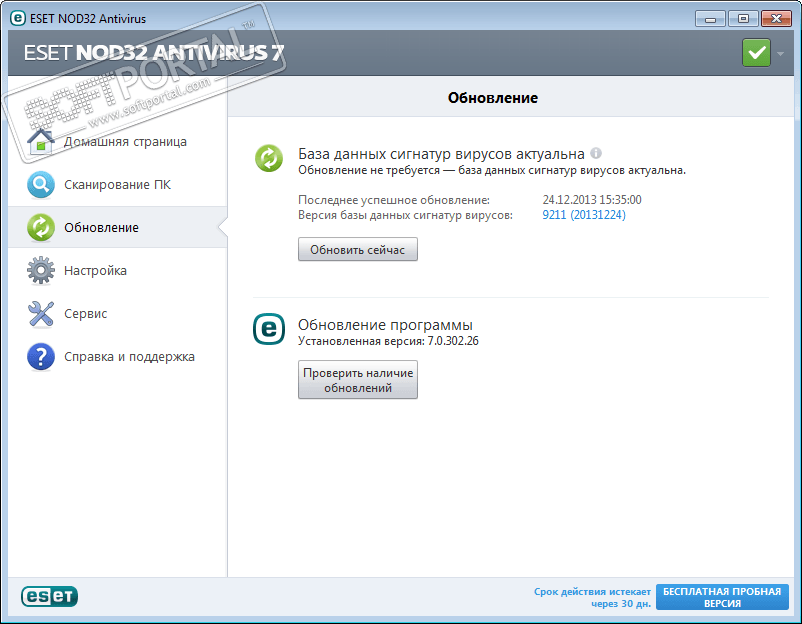Click Обновление программы heading

click(385, 325)
